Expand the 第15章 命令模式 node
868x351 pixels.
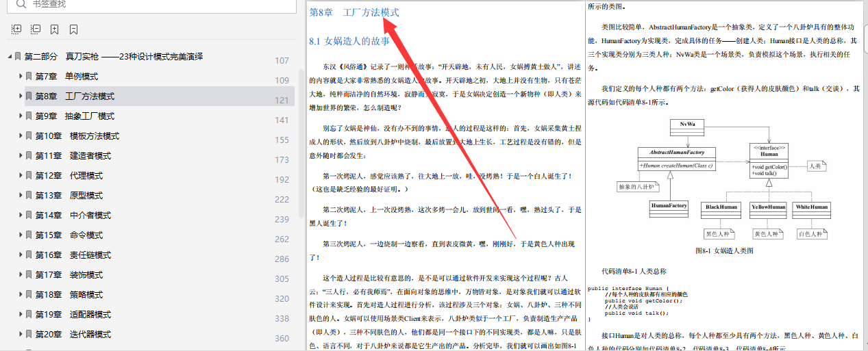[21, 235]
